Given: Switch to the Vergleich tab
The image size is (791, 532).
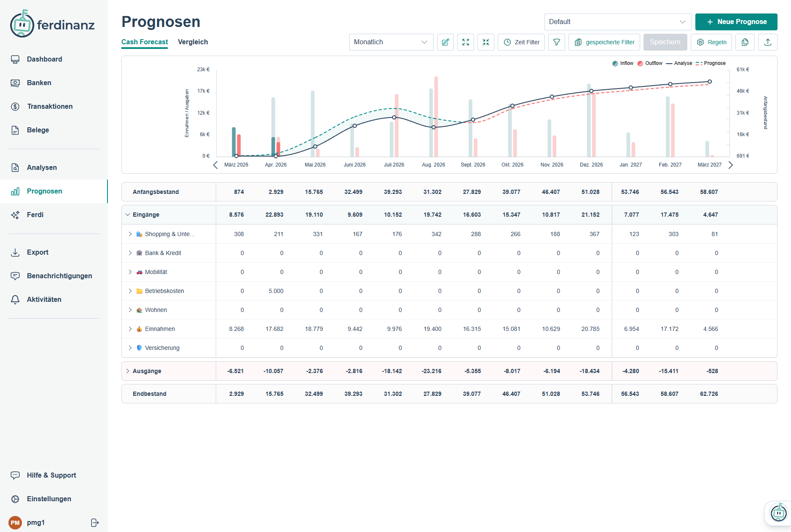Looking at the screenshot, I should (193, 42).
